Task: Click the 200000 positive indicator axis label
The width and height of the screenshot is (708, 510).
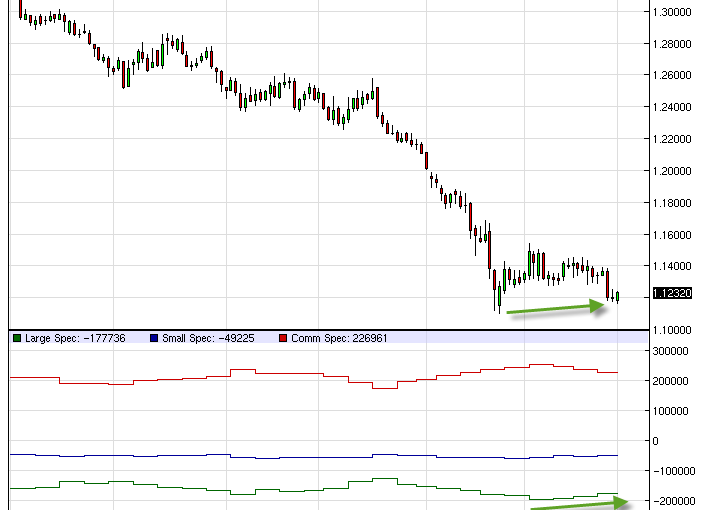Action: [x=670, y=381]
